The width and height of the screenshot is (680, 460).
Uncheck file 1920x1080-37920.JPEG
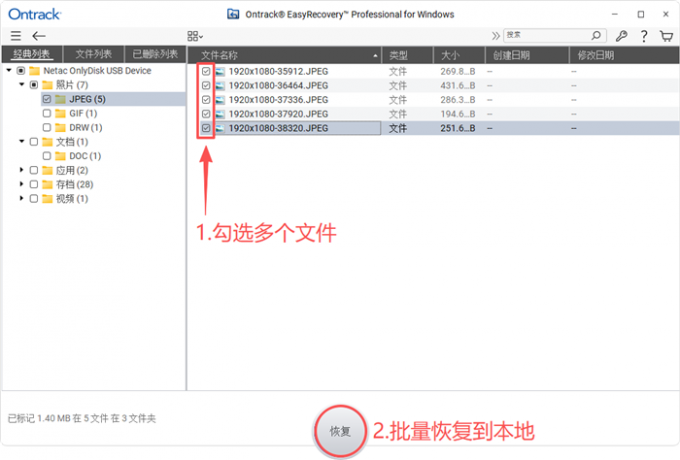pyautogui.click(x=206, y=114)
